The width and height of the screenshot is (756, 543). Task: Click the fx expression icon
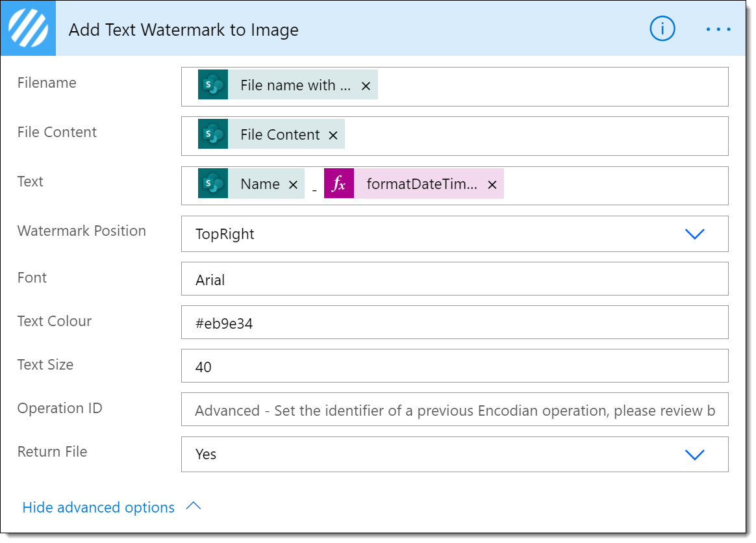click(x=339, y=184)
